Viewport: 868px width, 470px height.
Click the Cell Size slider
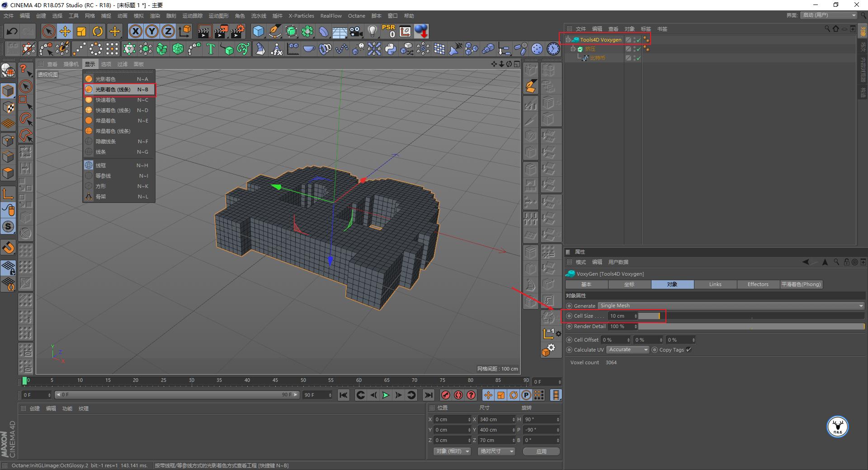649,316
